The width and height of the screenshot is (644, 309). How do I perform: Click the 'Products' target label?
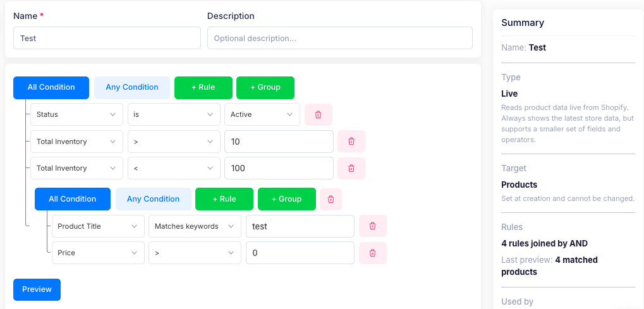(519, 185)
